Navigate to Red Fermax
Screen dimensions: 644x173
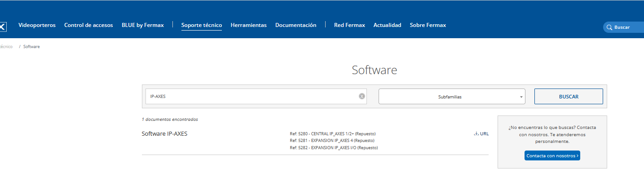(x=349, y=25)
